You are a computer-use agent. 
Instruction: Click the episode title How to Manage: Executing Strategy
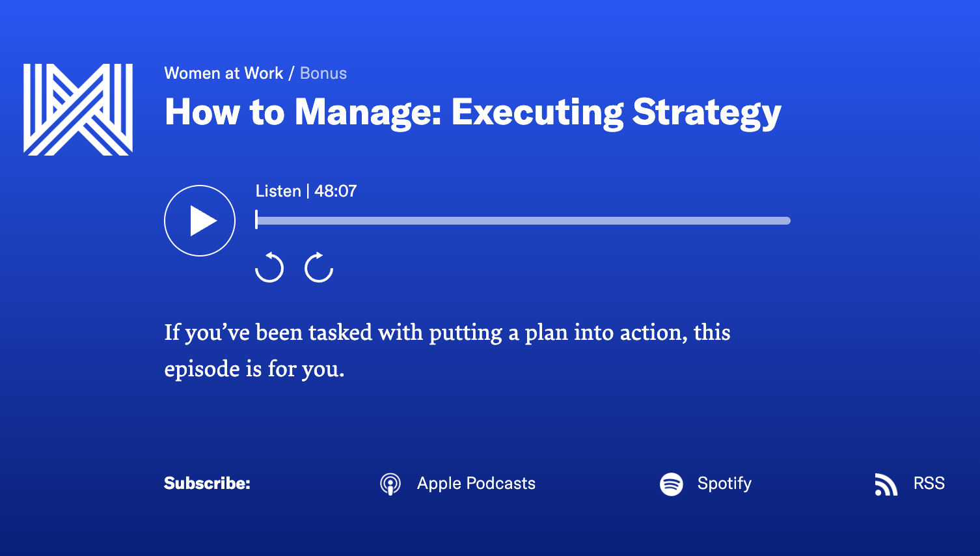pyautogui.click(x=473, y=113)
